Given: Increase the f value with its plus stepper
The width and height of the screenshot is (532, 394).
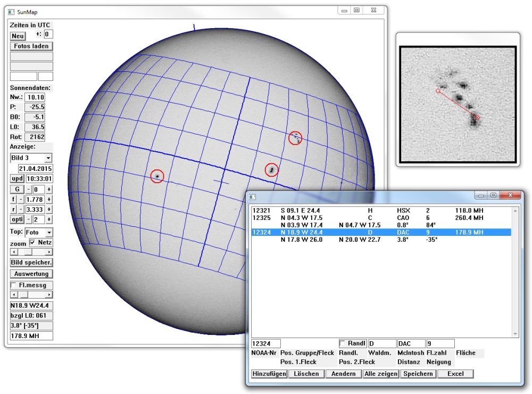Looking at the screenshot, I should (x=49, y=200).
